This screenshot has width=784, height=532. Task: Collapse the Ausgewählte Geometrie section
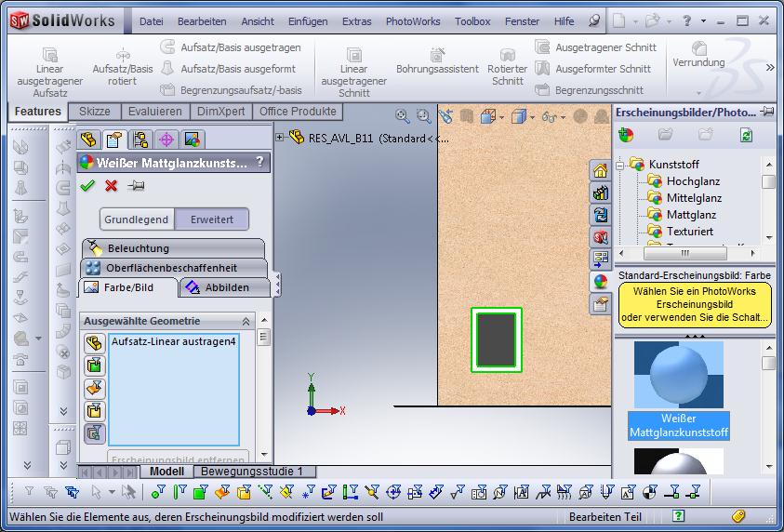point(246,321)
